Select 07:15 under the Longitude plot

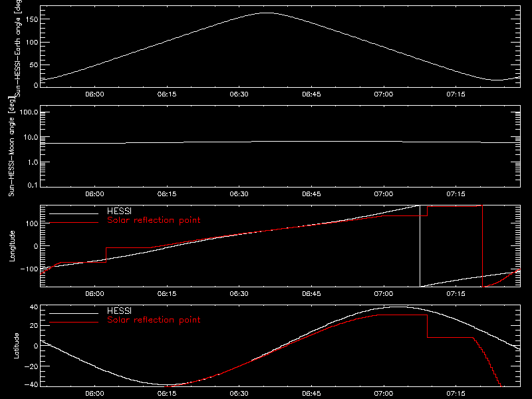[x=456, y=293]
